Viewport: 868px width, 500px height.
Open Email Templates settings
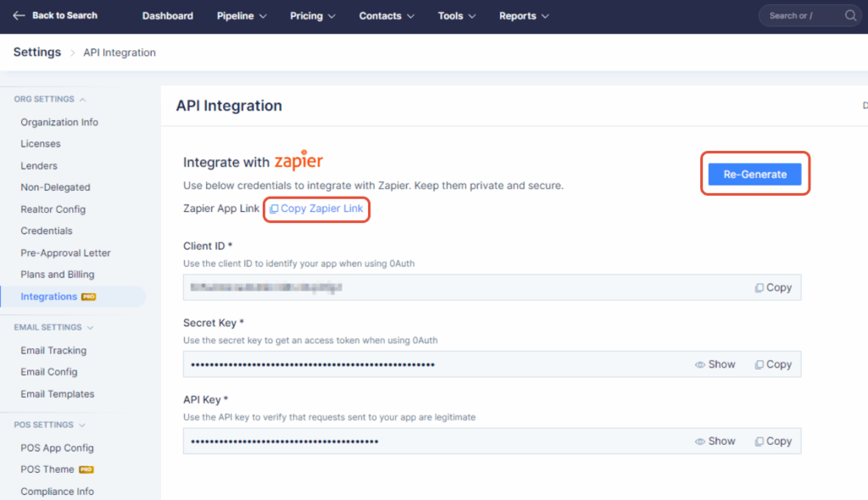(58, 394)
